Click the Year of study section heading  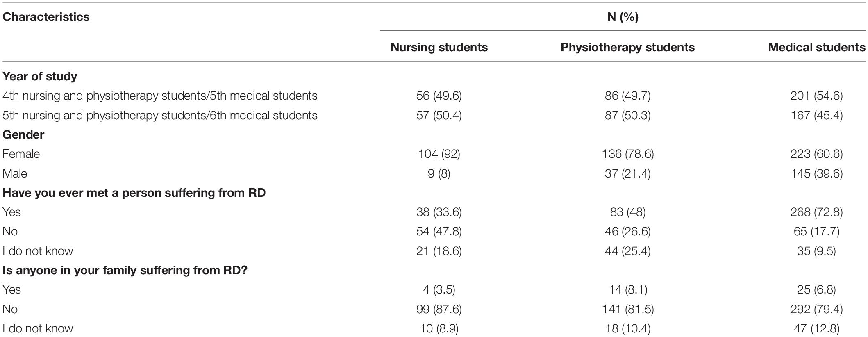coord(40,76)
